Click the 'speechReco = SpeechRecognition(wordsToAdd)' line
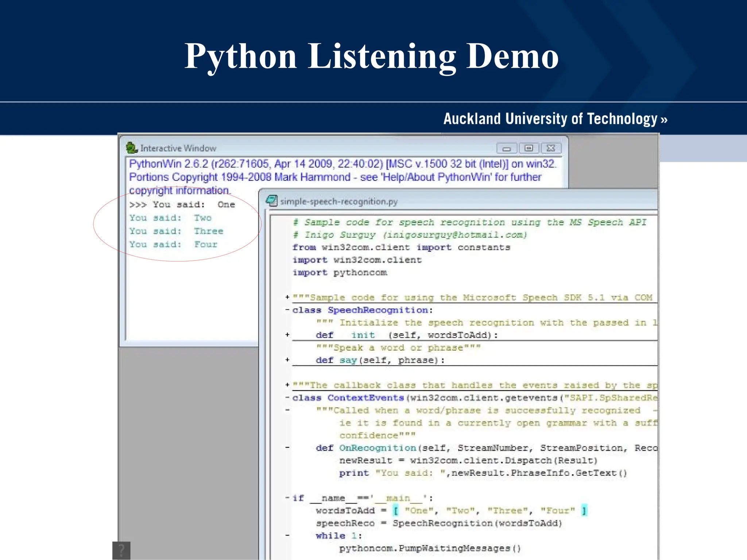The image size is (747, 560). pos(439,523)
